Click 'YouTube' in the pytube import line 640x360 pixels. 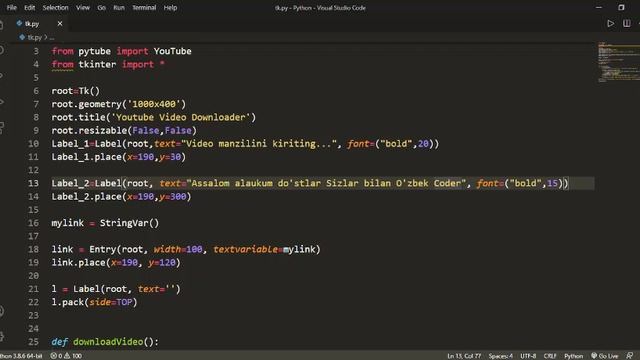pyautogui.click(x=172, y=51)
